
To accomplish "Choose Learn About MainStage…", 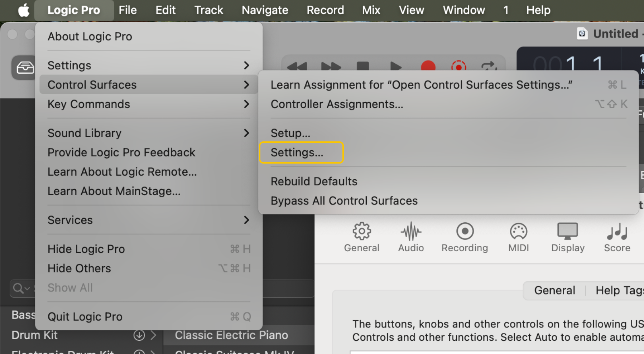I will 149,191.
